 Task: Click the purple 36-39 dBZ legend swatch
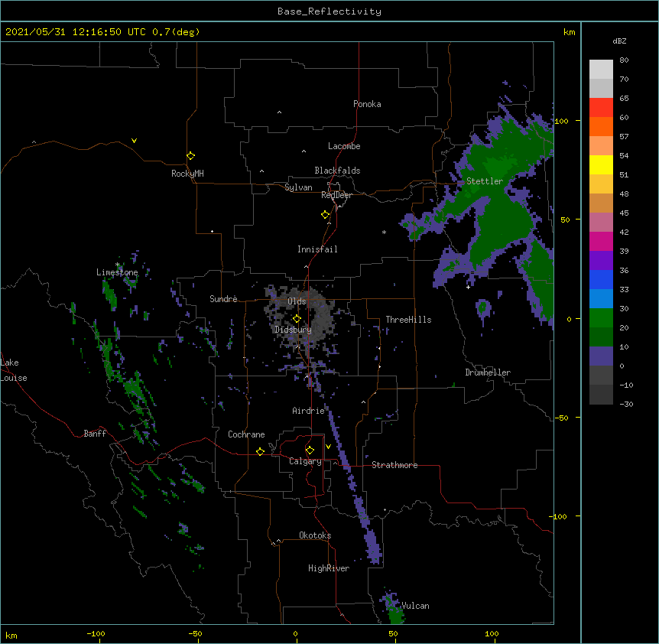[601, 261]
